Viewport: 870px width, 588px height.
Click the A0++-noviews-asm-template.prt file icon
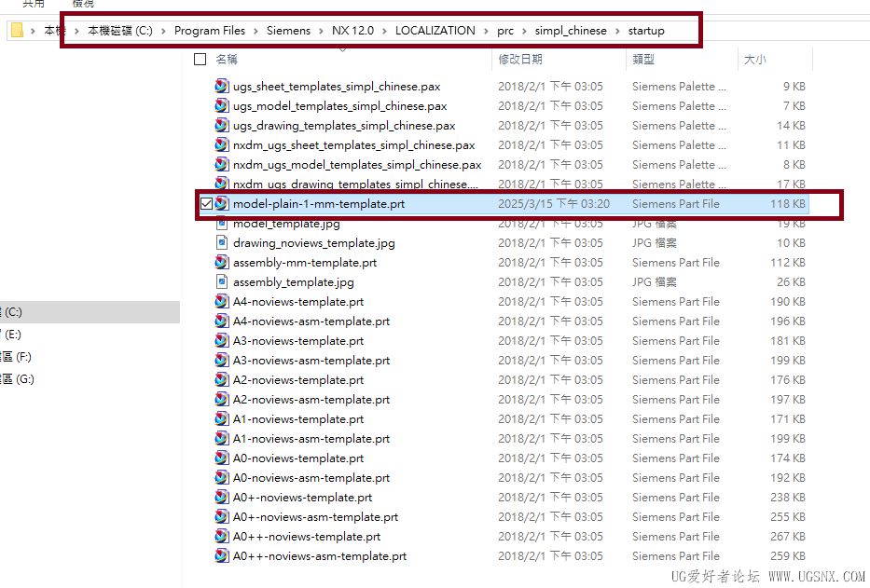point(221,555)
